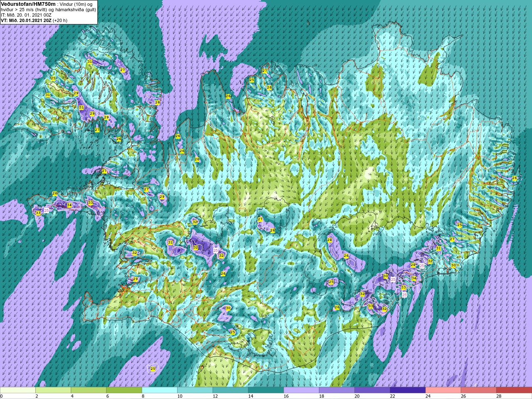
Task: Select the 6–8 m/s olive green legend swatch
Action: [x=124, y=390]
